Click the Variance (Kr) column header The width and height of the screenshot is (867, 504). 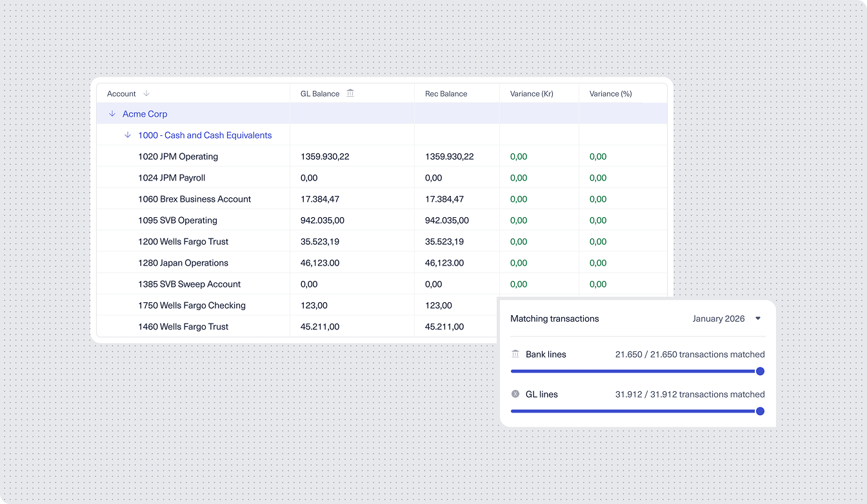532,93
